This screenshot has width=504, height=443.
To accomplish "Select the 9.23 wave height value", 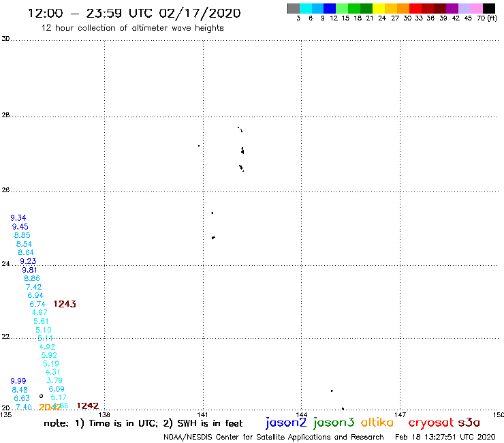I will [28, 261].
